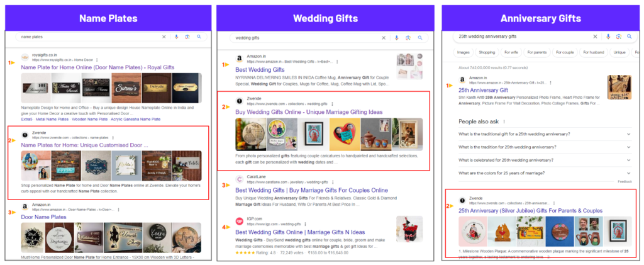Open 'Buy Wedding Gifts Online - Unique Marriage' link
This screenshot has width=644, height=265.
(x=309, y=112)
